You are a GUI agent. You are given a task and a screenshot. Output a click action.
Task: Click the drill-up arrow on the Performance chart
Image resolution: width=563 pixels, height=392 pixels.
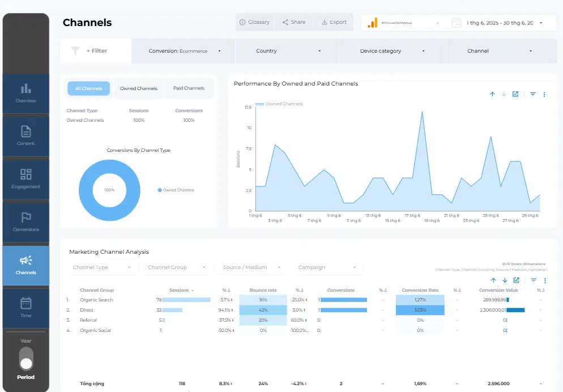[x=492, y=94]
